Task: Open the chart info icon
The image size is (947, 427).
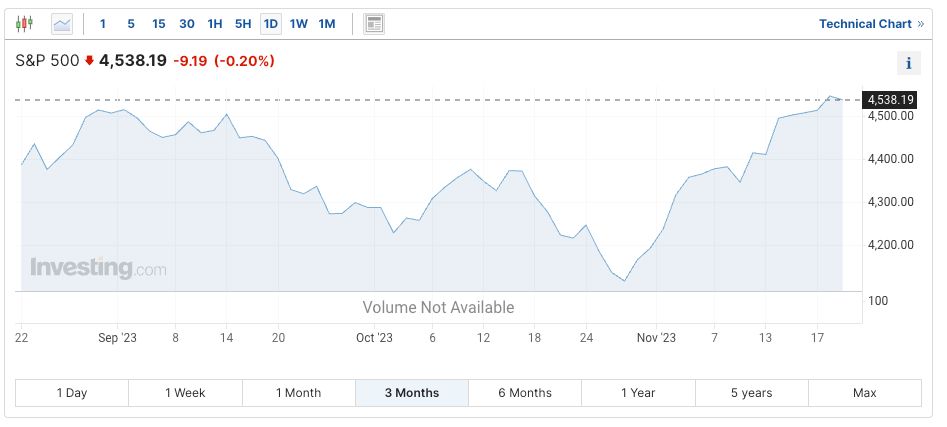Action: 908,63
